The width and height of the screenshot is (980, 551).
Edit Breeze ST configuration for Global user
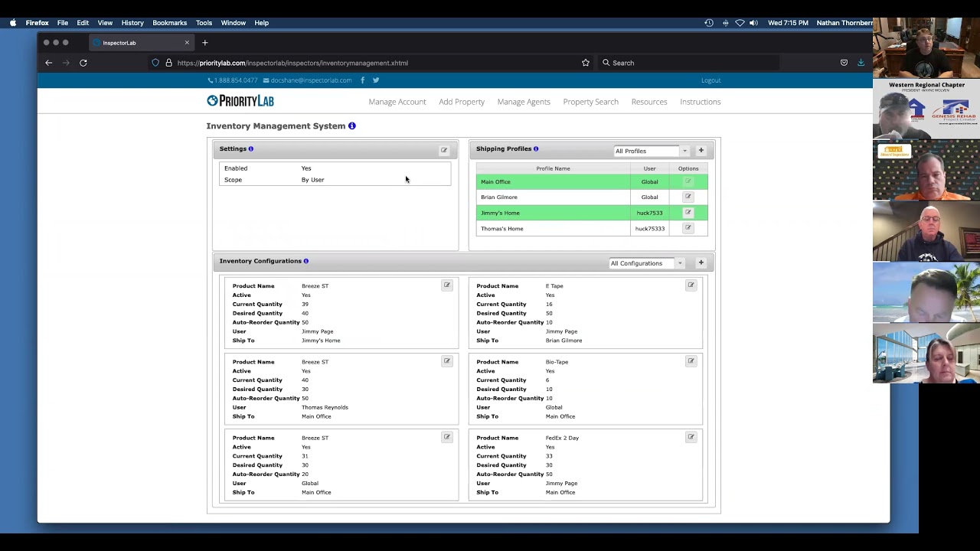[447, 437]
